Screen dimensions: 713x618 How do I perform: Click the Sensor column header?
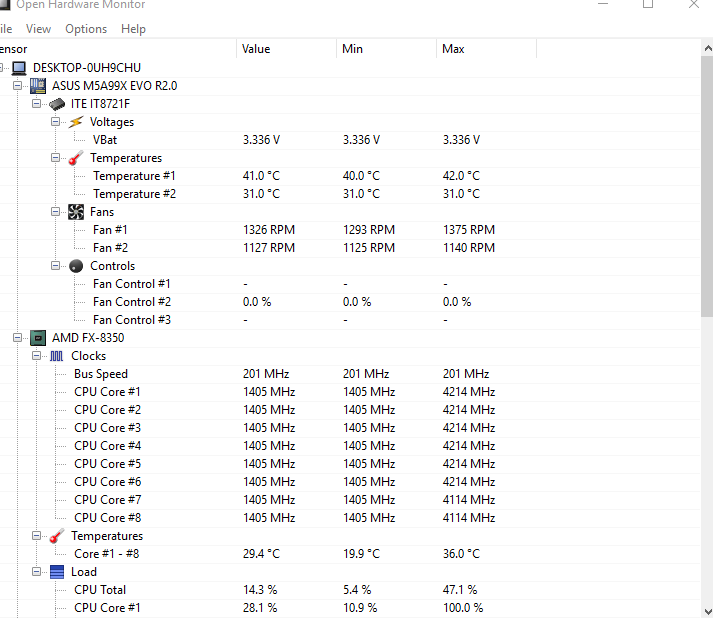118,49
